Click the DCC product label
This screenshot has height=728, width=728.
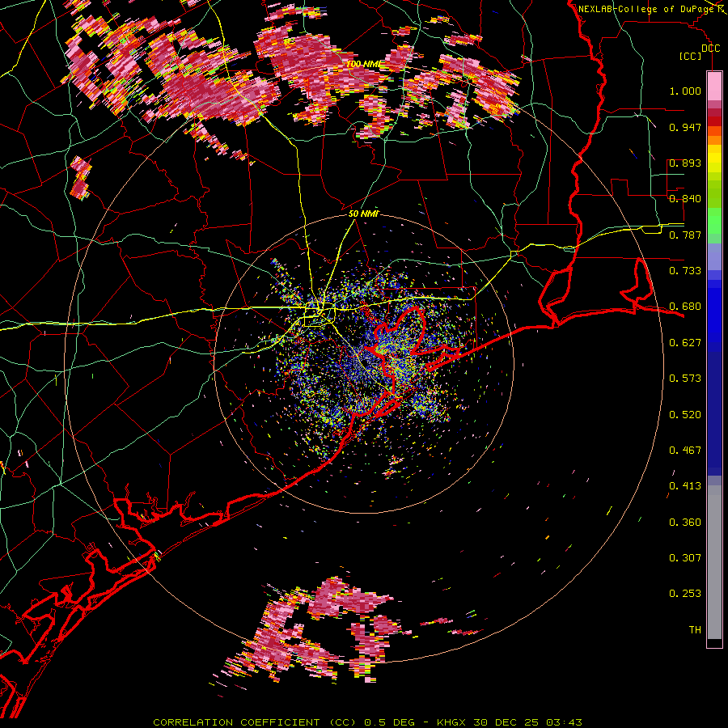pyautogui.click(x=710, y=48)
